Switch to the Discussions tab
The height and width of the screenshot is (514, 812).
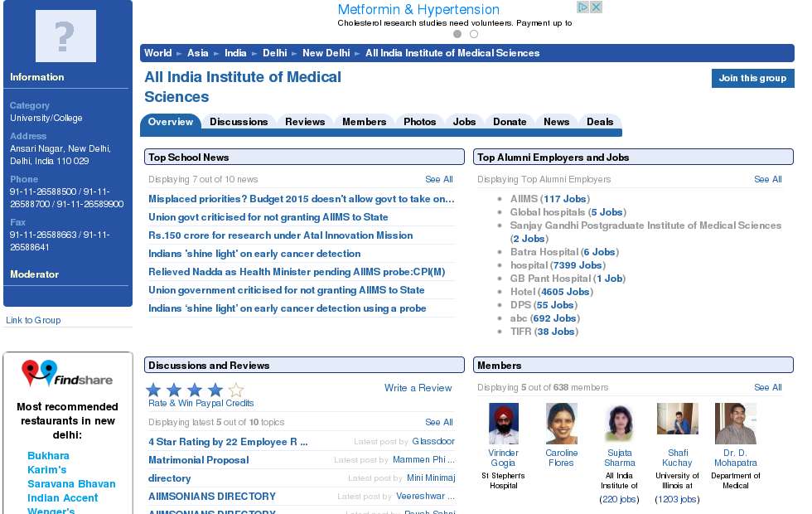click(x=239, y=122)
